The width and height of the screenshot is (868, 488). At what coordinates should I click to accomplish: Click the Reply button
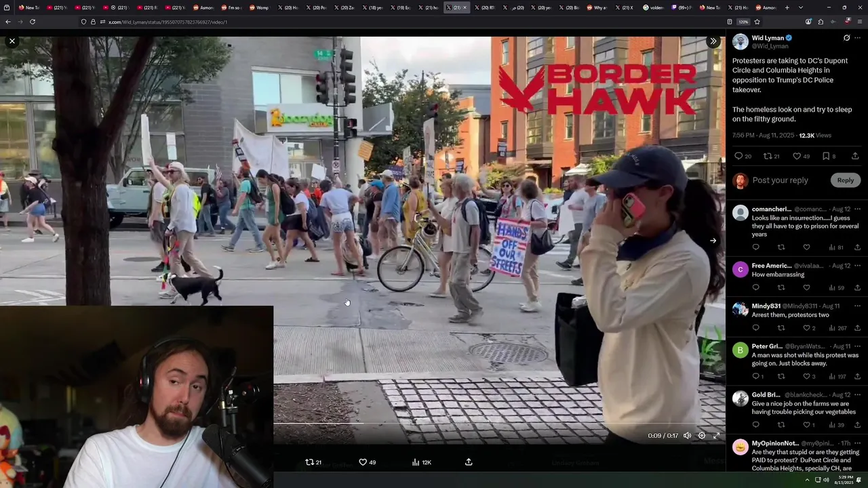click(846, 180)
